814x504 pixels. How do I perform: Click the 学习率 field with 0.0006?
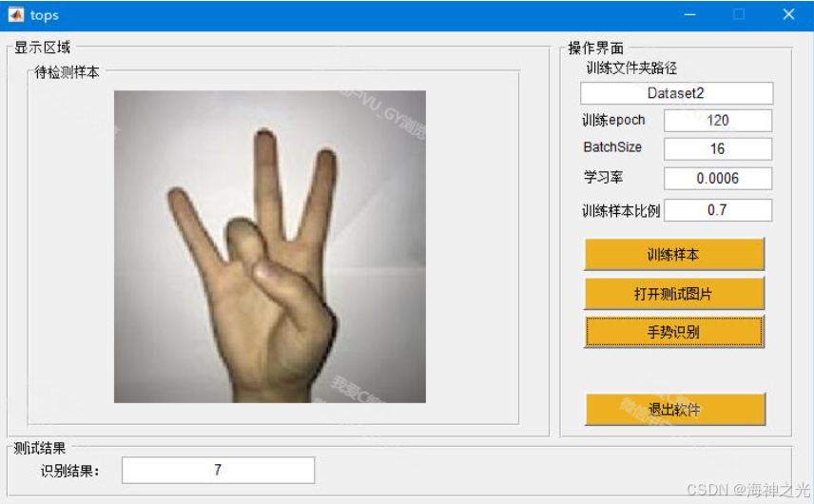717,178
